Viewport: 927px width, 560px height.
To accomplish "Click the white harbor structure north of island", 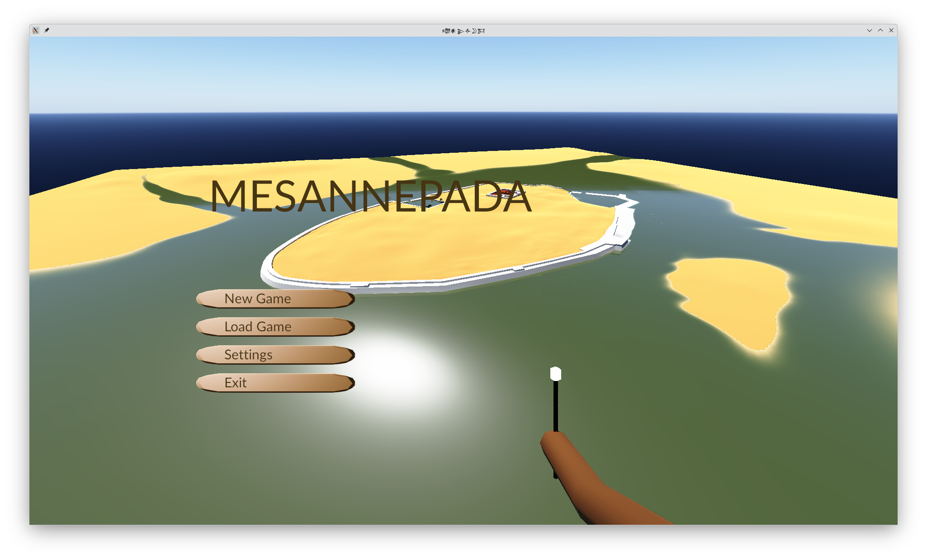I will coord(606,196).
